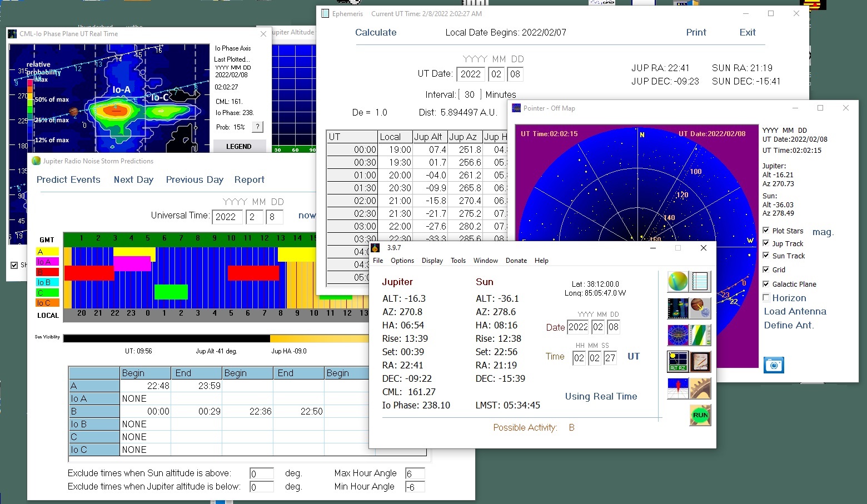Uncheck the Grid checkbox
This screenshot has height=504, width=867.
click(x=766, y=270)
